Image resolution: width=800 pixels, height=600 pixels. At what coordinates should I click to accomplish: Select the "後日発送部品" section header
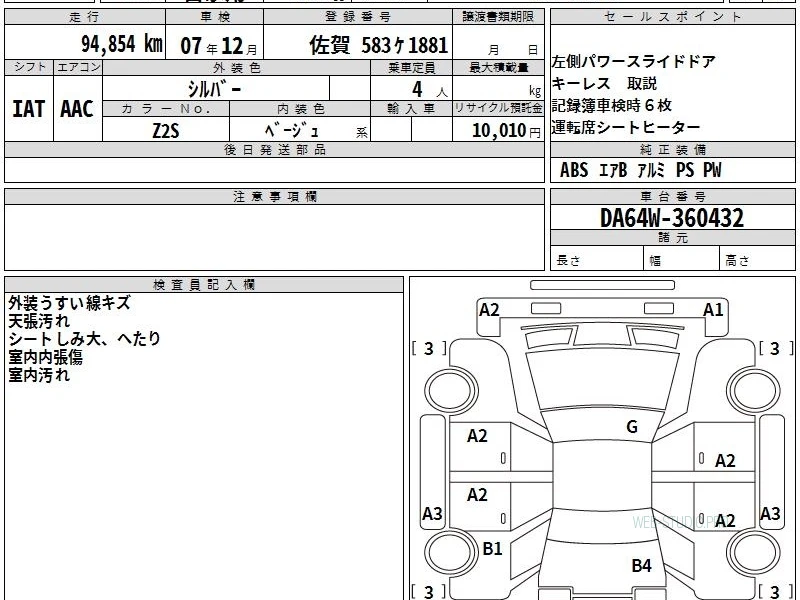(x=274, y=149)
